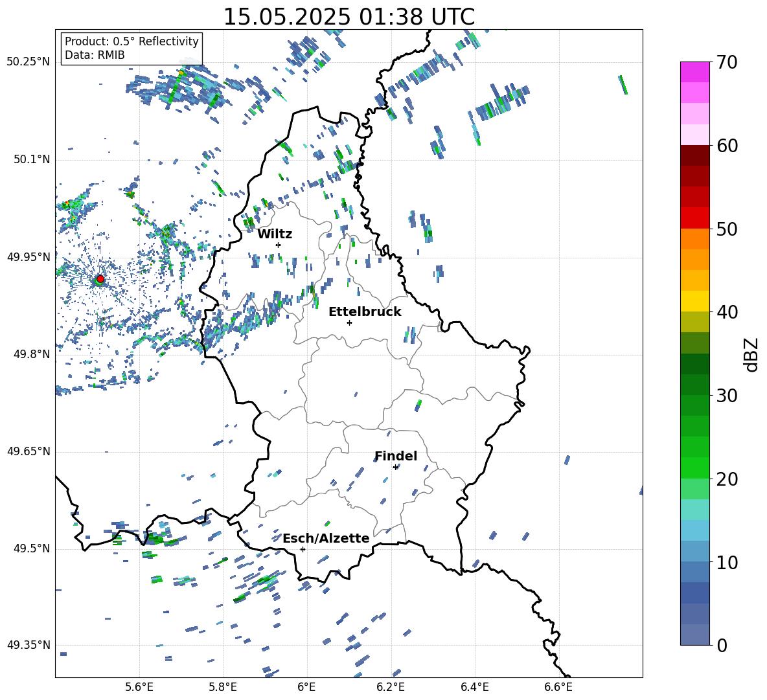
Task: Click the 49.8°N latitude label
Action: pyautogui.click(x=32, y=354)
